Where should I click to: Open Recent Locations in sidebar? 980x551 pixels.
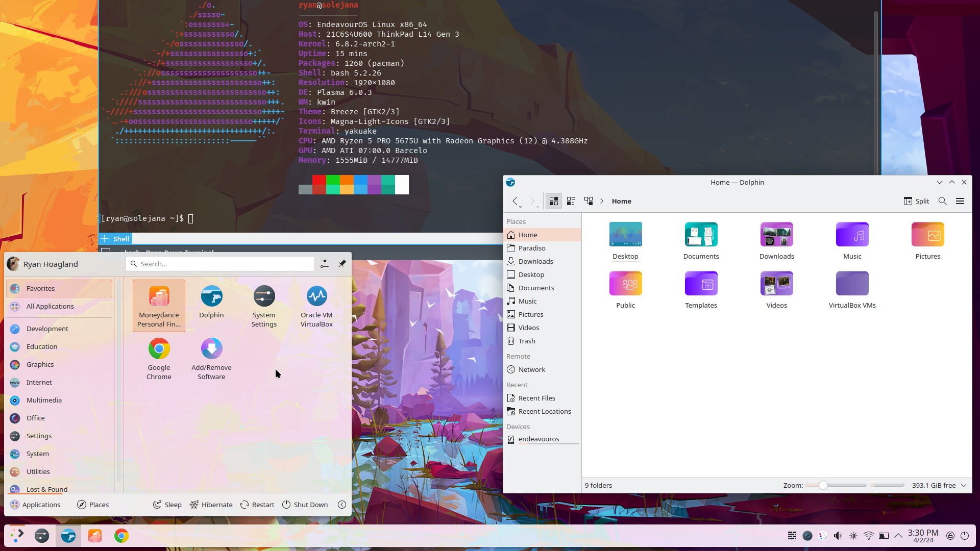click(x=542, y=411)
